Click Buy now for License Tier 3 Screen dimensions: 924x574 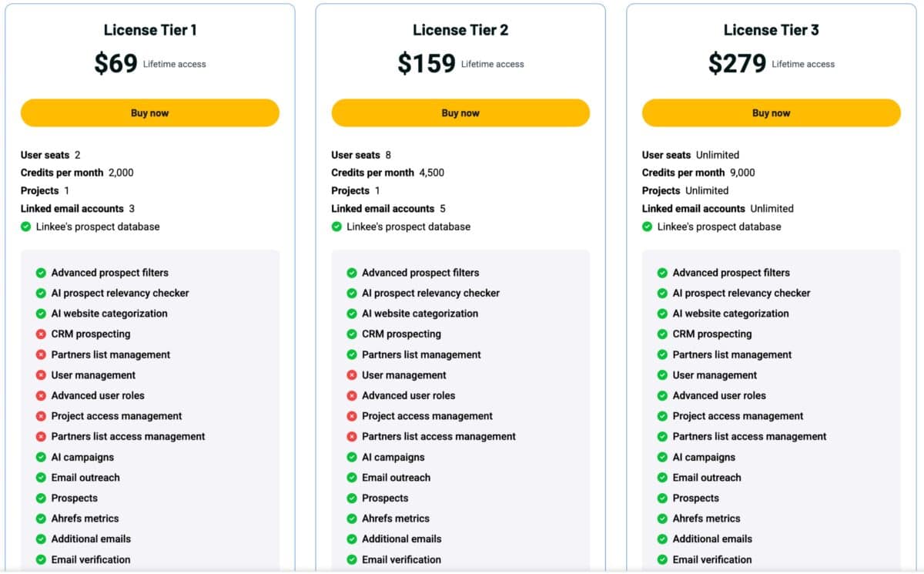771,112
